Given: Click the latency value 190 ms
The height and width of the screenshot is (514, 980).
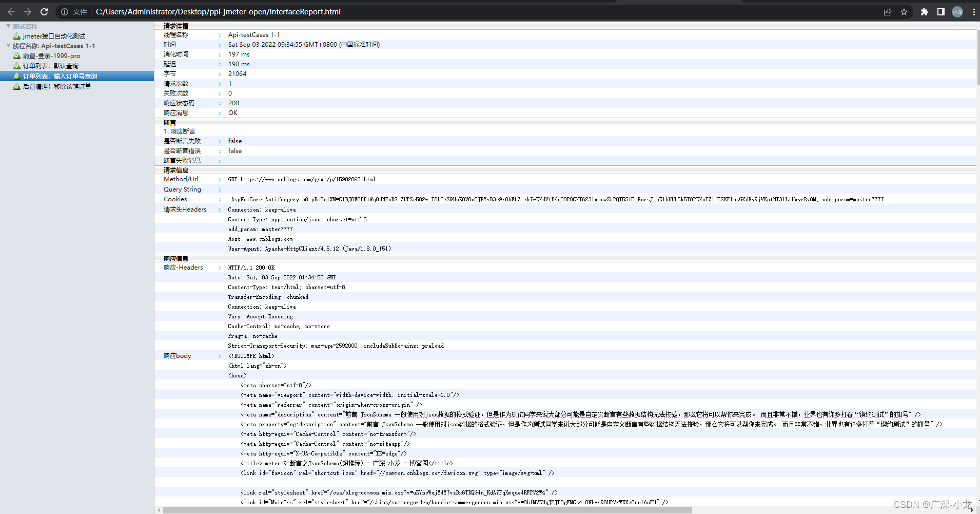Looking at the screenshot, I should pos(239,64).
